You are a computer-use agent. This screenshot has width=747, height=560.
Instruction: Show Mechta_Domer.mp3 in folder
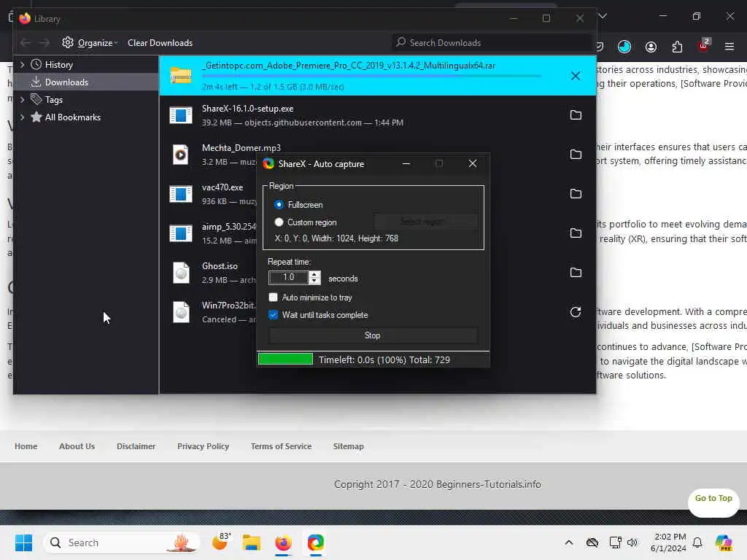(576, 155)
